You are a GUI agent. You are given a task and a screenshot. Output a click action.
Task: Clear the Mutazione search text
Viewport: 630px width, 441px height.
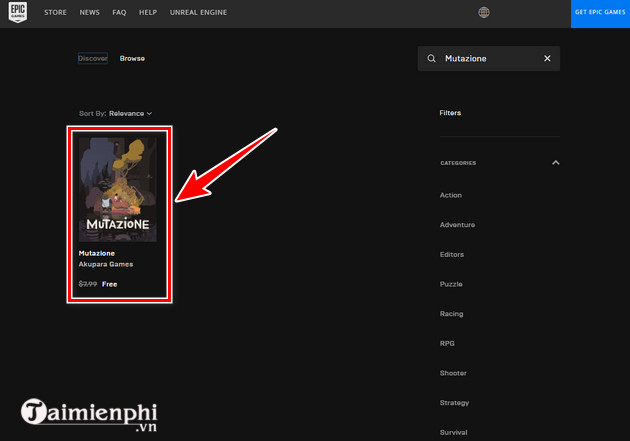tap(547, 59)
